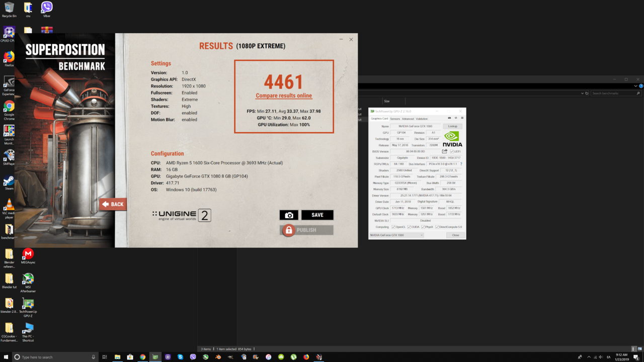Open the Viber desktop shortcut
644x362 pixels.
coord(47,10)
